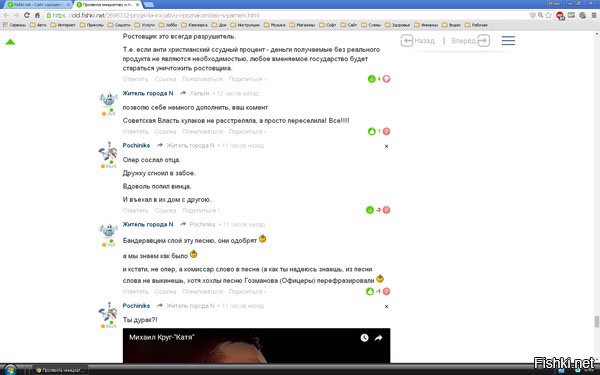600x375 pixels.
Task: Click the green scroll-to-top arrow
Action: tap(10, 42)
